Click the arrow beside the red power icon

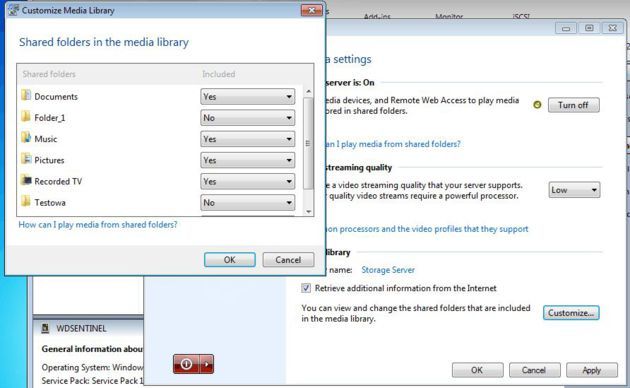(x=207, y=364)
